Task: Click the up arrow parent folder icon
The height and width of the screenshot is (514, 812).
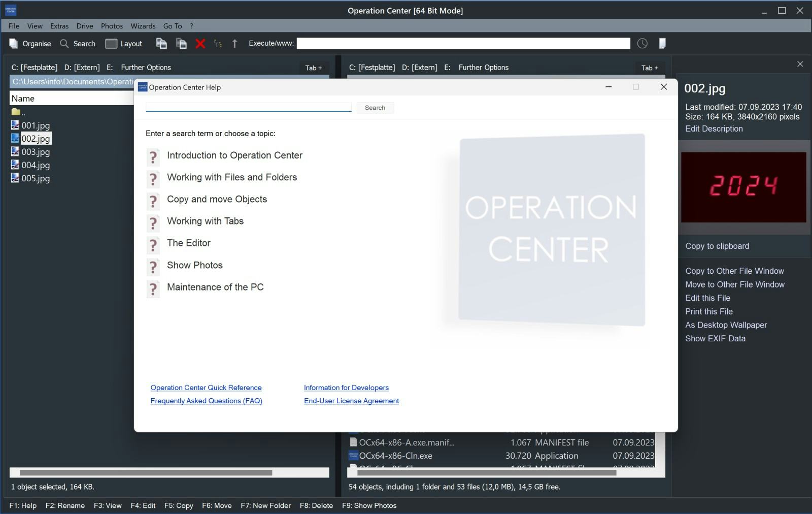Action: click(234, 44)
